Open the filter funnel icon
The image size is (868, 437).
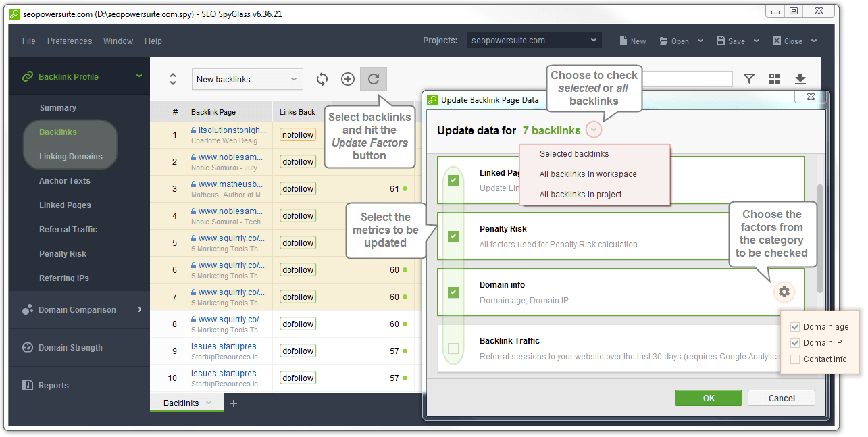749,79
